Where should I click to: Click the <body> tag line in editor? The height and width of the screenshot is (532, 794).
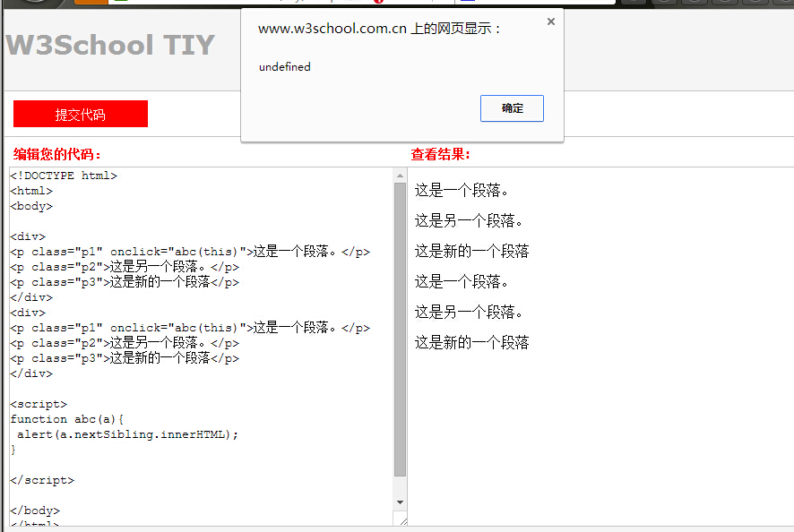coord(31,206)
